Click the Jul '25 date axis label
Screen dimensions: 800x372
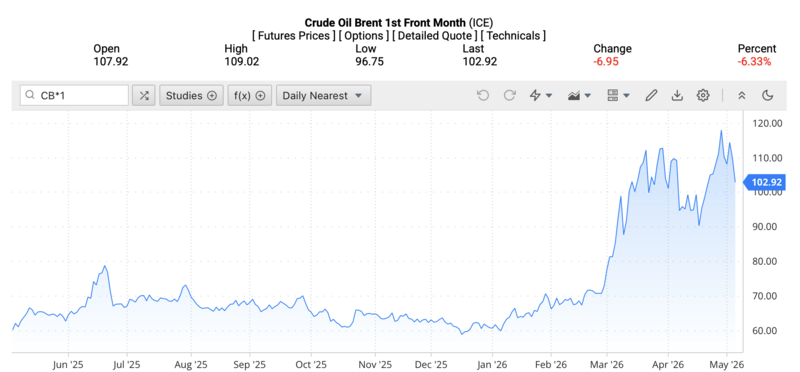point(127,364)
